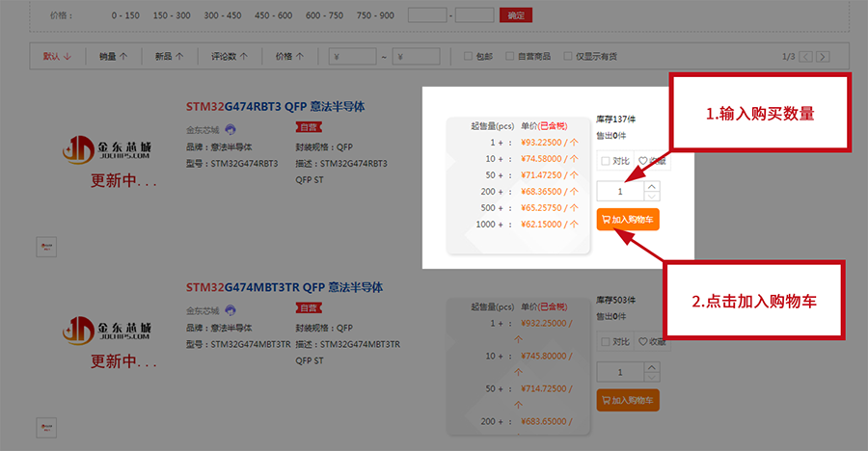Increase quantity with up arrow for STM32G474MBT3TR

coord(652,366)
